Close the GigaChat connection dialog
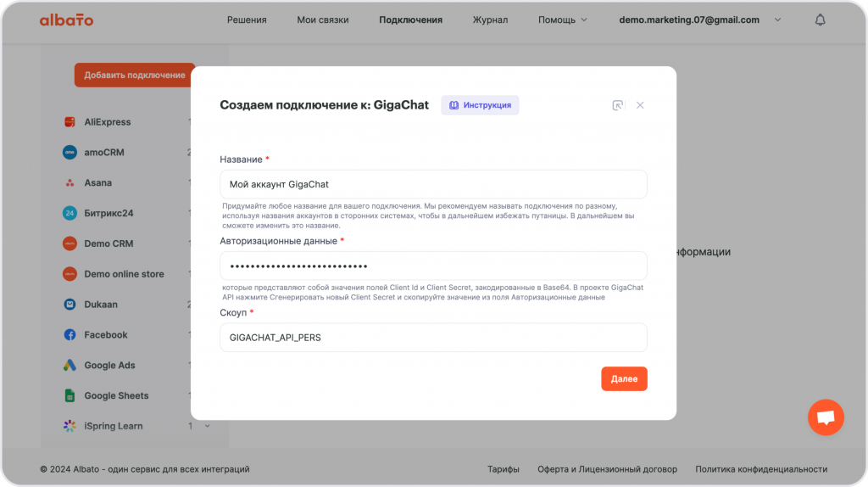The width and height of the screenshot is (868, 487). 640,105
